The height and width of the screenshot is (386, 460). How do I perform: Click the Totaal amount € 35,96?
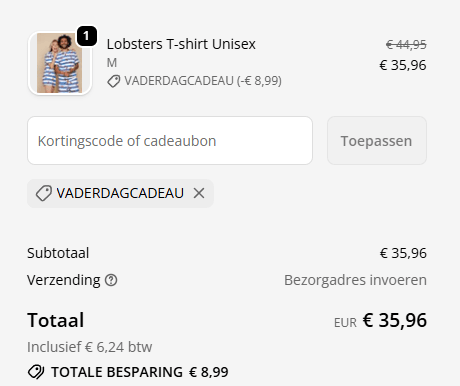pos(395,320)
